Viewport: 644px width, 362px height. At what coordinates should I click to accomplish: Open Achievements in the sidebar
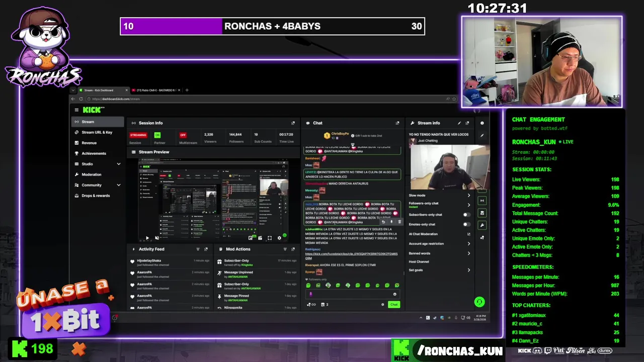click(x=98, y=153)
